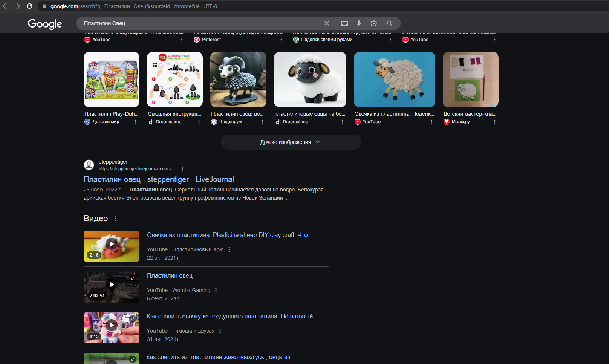609x364 pixels.
Task: Open как слепить из пластилина животных link
Action: pyautogui.click(x=222, y=357)
